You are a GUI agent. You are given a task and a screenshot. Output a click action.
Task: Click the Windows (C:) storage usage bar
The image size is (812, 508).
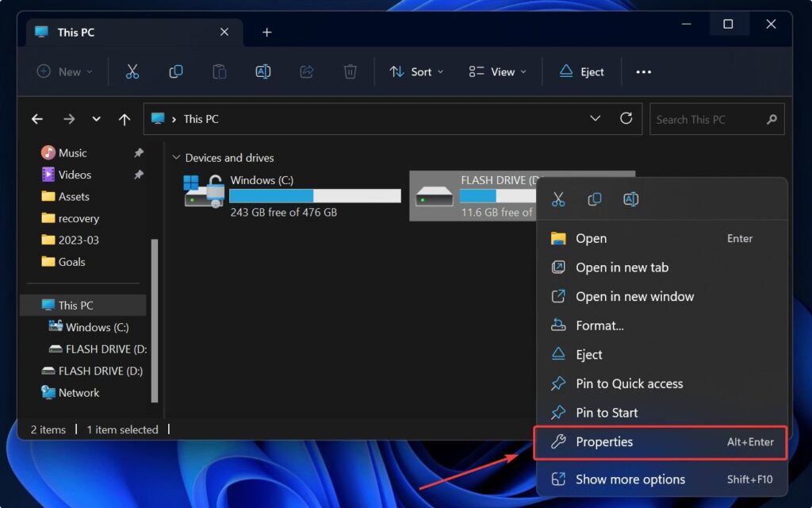point(315,195)
